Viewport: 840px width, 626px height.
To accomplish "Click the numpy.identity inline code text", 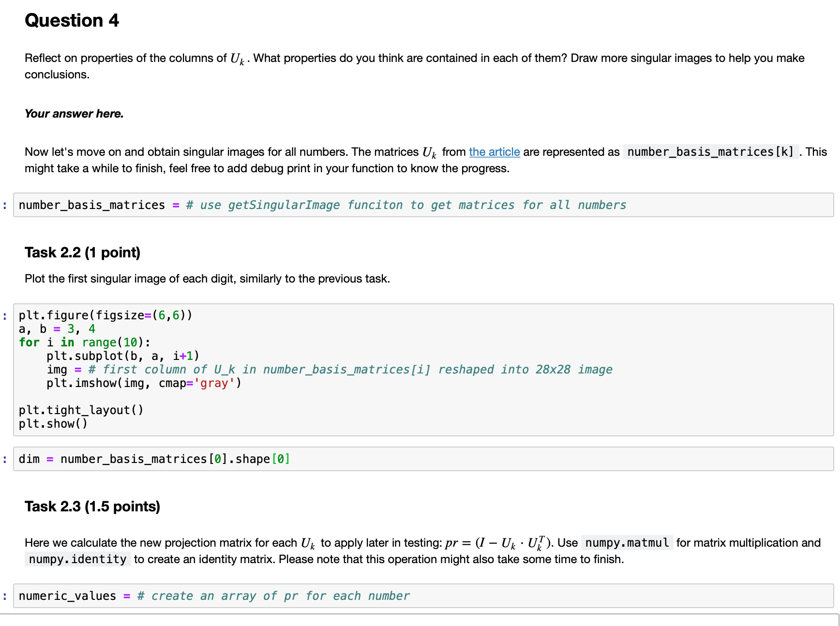I will click(x=77, y=559).
